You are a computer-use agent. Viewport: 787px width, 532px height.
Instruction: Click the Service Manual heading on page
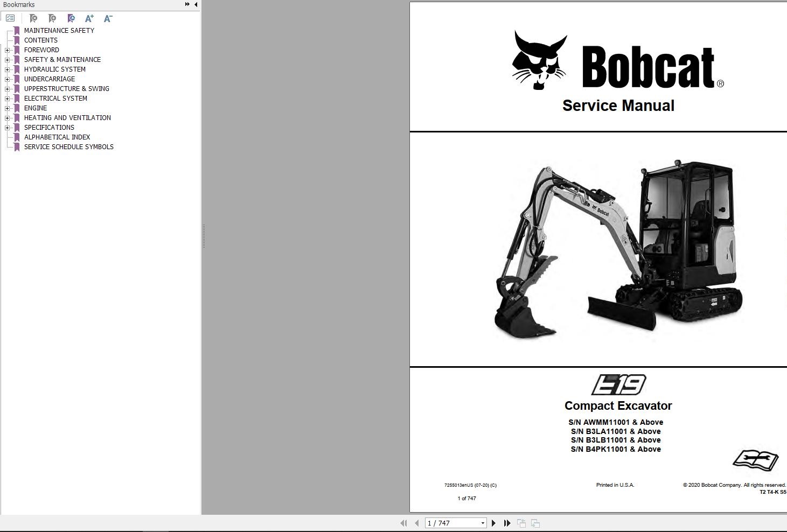click(618, 106)
